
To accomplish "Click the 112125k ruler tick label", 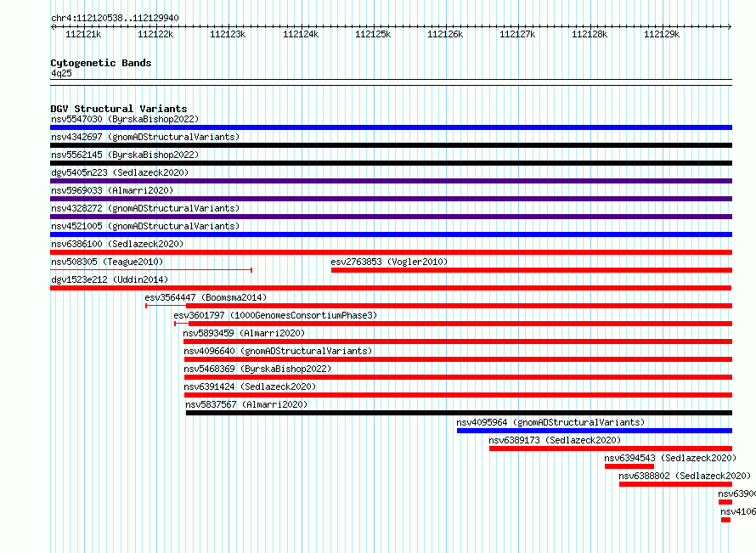I will pos(373,34).
